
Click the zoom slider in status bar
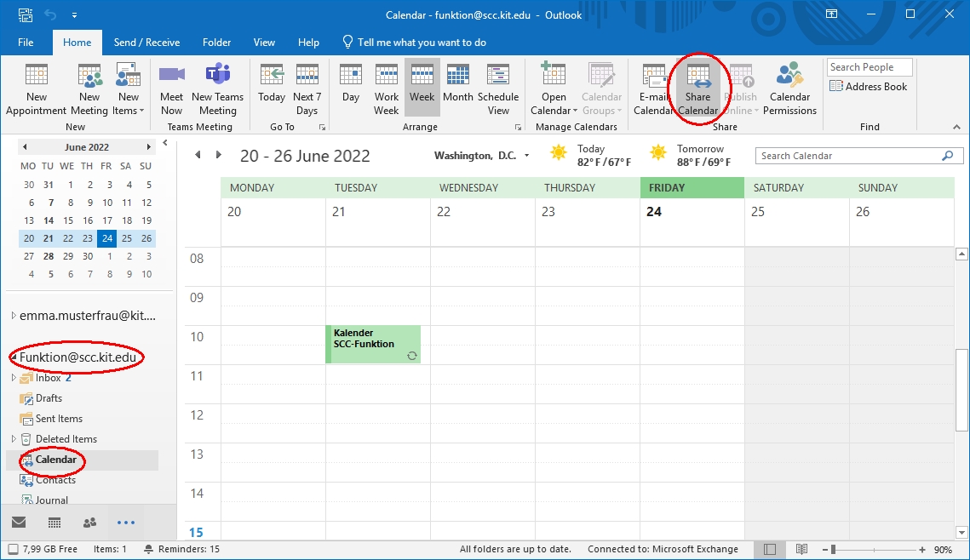(877, 550)
